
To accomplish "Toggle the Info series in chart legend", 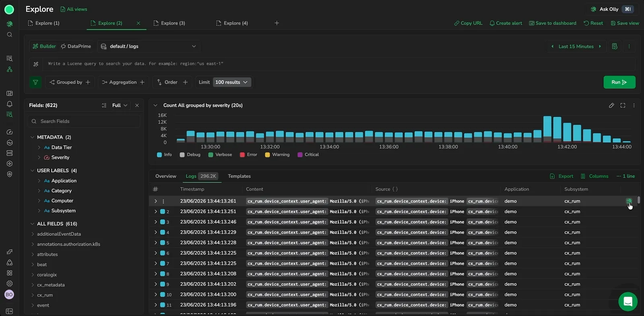I will tap(164, 155).
